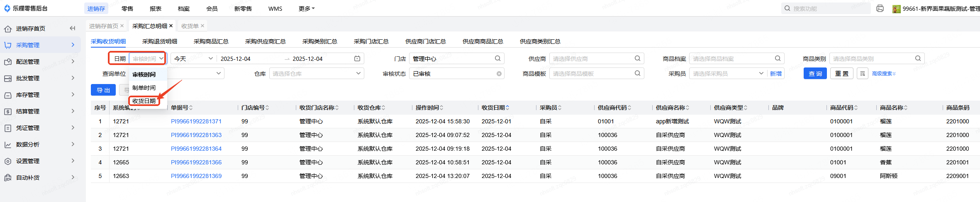Click the printer icon in top bar
The width and height of the screenshot is (980, 202).
(880, 8)
